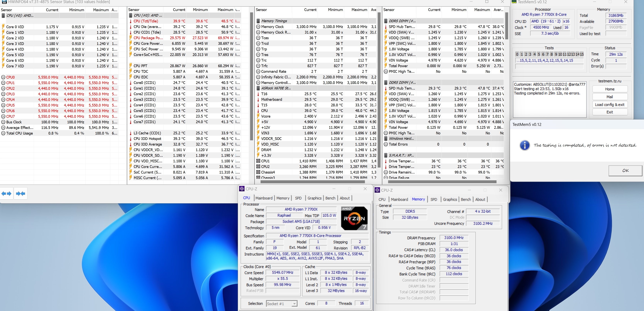
Task: Click Load config & exit button
Action: point(609,104)
